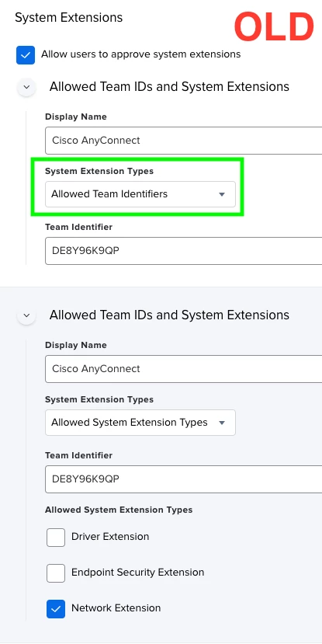Collapse the white-background Allowed Team IDs section chevron
322x644 pixels.
(x=26, y=87)
